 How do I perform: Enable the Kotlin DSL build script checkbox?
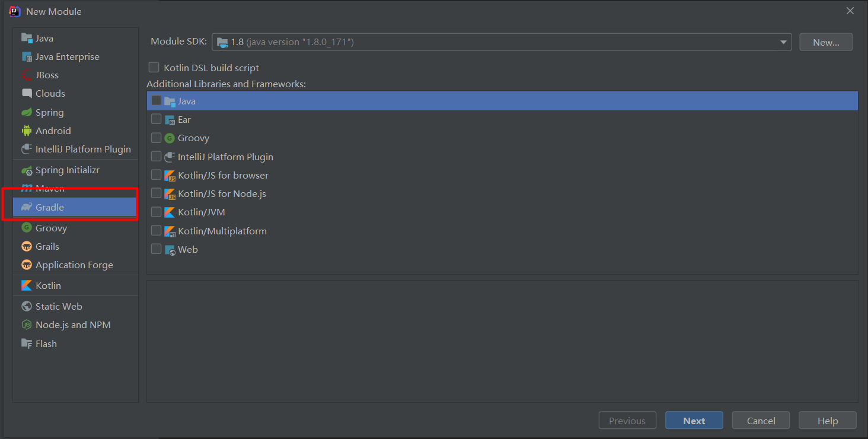coord(154,68)
